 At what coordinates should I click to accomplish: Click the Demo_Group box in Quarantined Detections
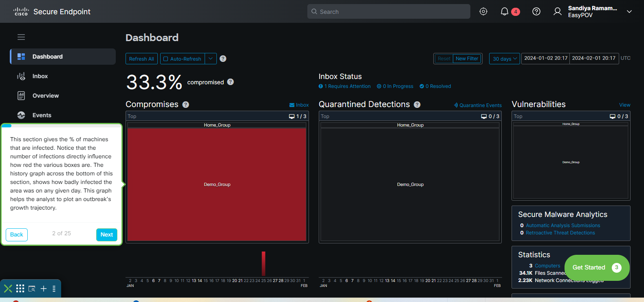[410, 184]
